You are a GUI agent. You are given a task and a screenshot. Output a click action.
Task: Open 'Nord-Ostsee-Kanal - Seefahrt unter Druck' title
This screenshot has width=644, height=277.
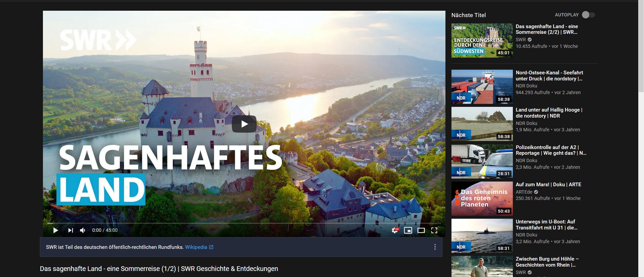pyautogui.click(x=549, y=76)
